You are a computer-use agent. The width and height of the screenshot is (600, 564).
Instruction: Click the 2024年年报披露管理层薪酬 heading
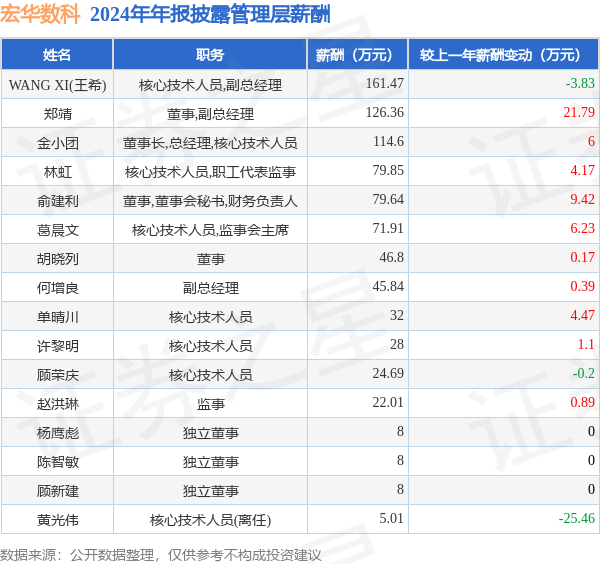(x=210, y=15)
